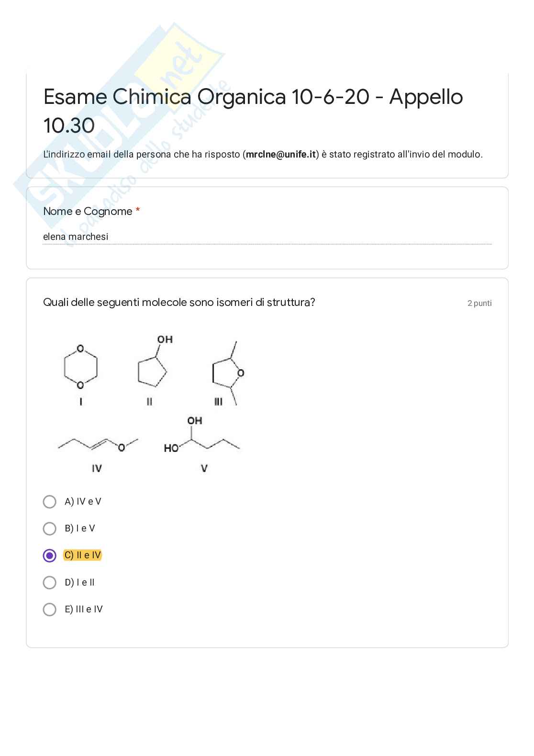Select answer E) III e IV
Screen dimensions: 534x756
pos(50,609)
